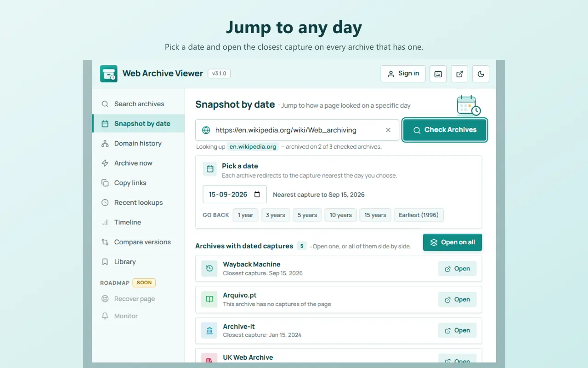This screenshot has width=588, height=368.
Task: Click Open on all button
Action: pyautogui.click(x=452, y=242)
